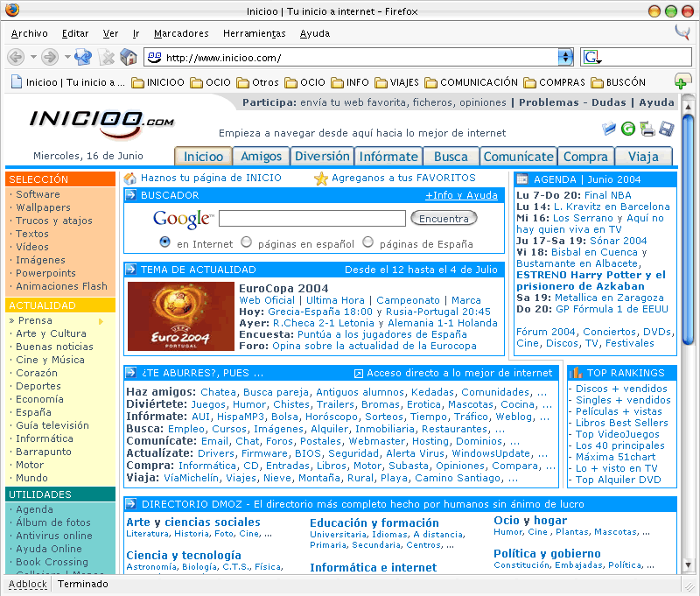Click the arrow icon in BUSCADOR header

[x=130, y=194]
